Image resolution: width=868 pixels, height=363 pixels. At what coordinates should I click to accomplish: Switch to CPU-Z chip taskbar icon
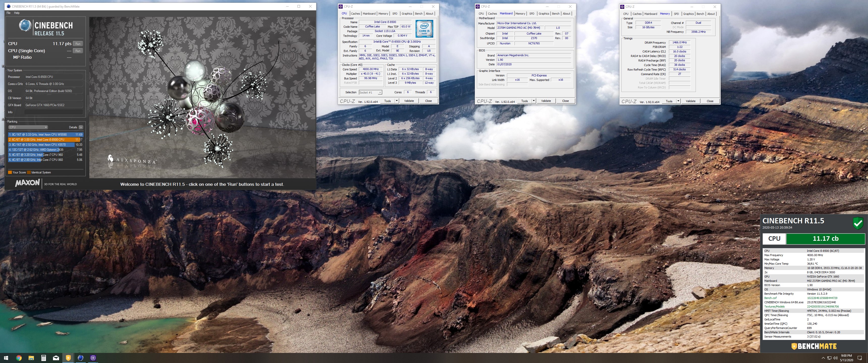[93, 358]
